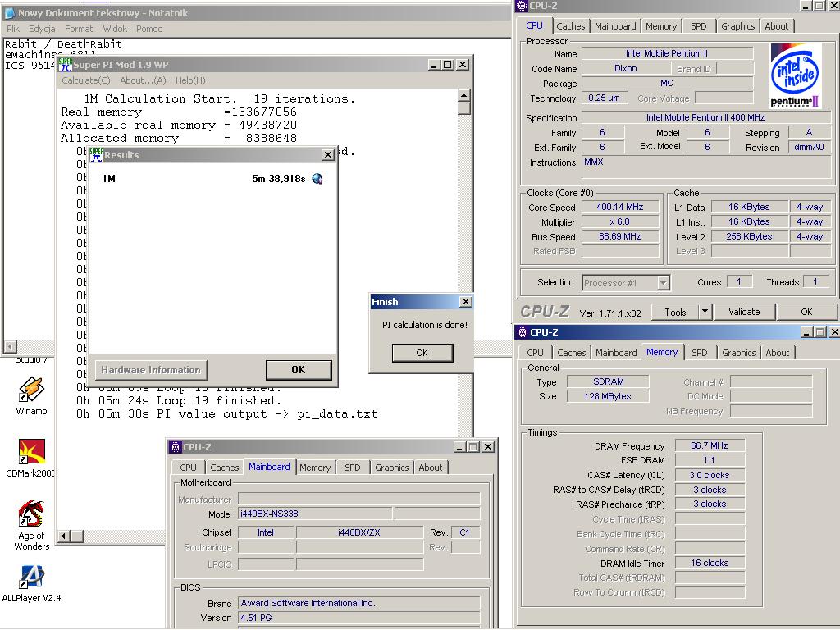Click the DRAM Idle Timer 16 clocks value

pos(710,563)
